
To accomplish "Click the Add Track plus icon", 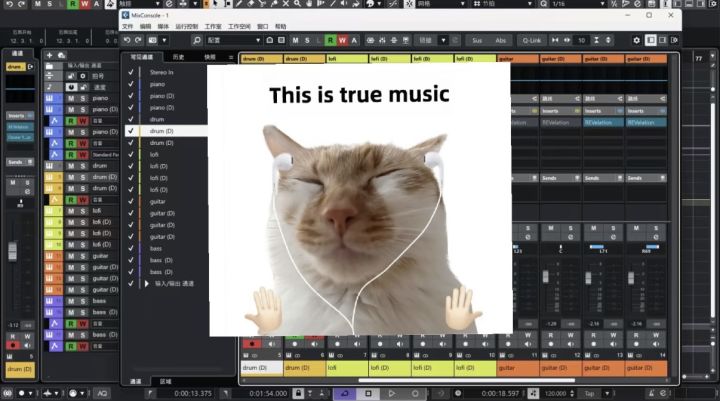I will pos(50,55).
